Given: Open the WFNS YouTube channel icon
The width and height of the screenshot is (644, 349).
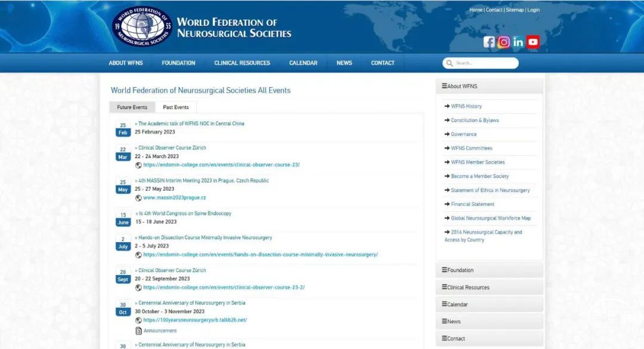Looking at the screenshot, I should (x=532, y=42).
